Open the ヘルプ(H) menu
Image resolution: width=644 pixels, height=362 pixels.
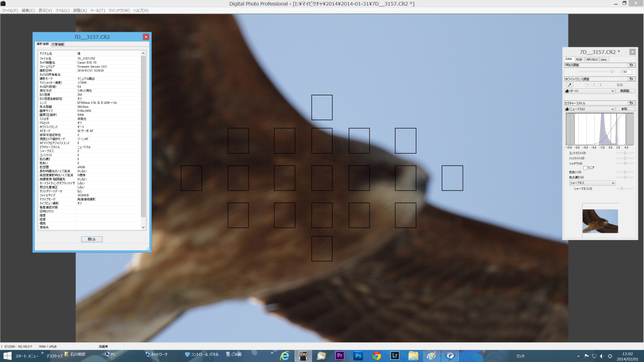coord(140,10)
